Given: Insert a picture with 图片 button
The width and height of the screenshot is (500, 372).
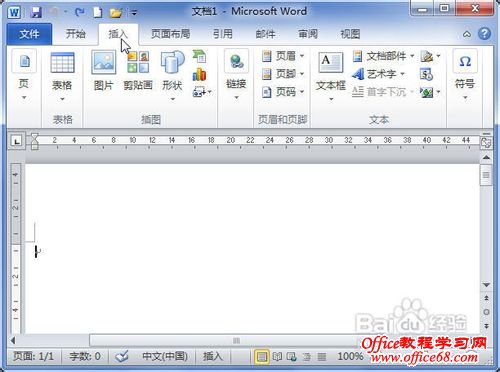Looking at the screenshot, I should coord(104,71).
